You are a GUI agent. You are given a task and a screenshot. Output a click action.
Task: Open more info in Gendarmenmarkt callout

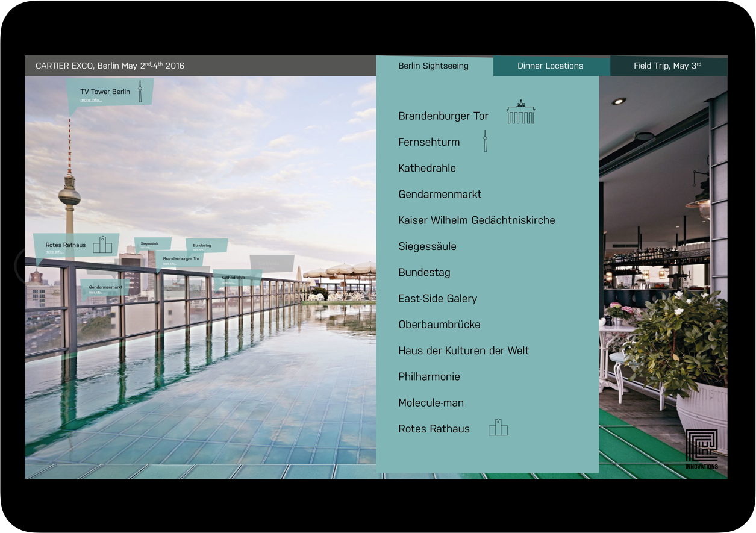(x=95, y=292)
